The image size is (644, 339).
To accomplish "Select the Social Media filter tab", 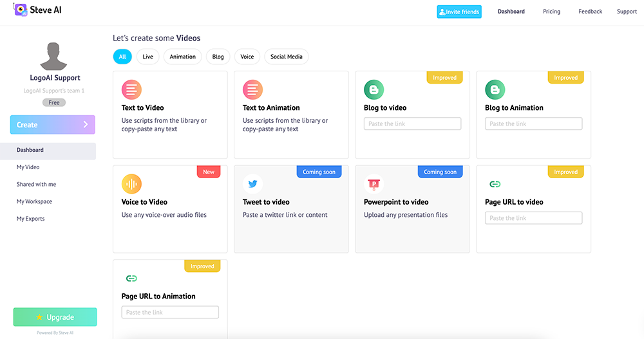I will [287, 57].
